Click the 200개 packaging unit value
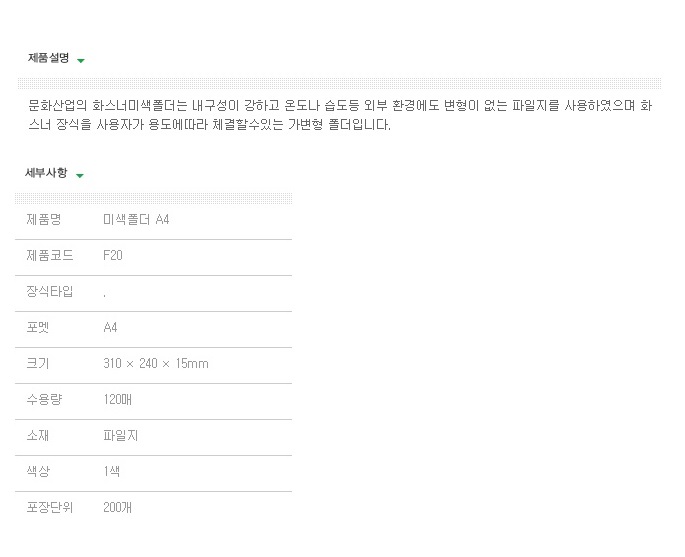The image size is (685, 557). (x=118, y=507)
